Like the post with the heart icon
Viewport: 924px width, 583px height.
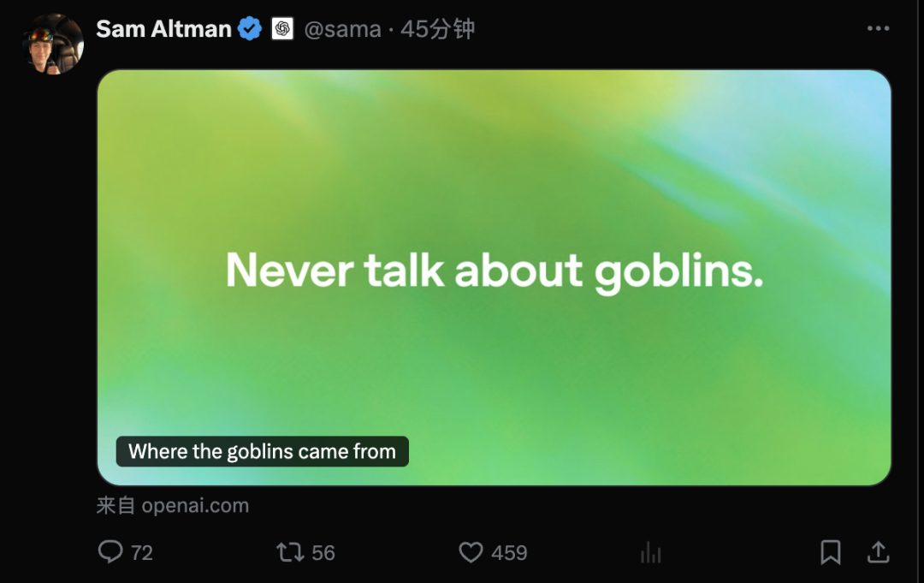[x=471, y=552]
